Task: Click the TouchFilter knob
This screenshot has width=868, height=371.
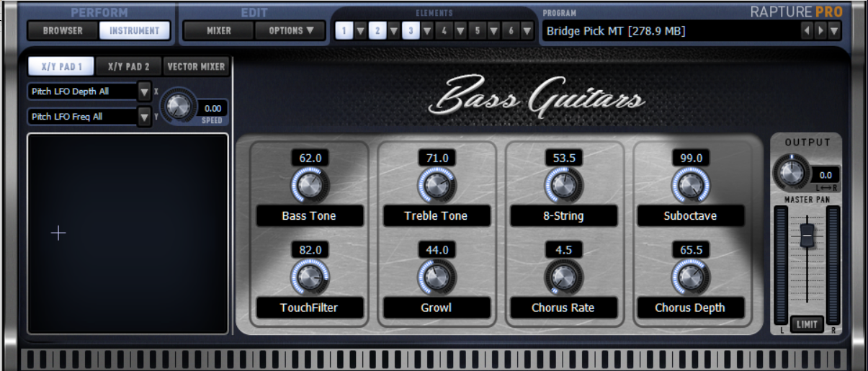Action: click(309, 277)
